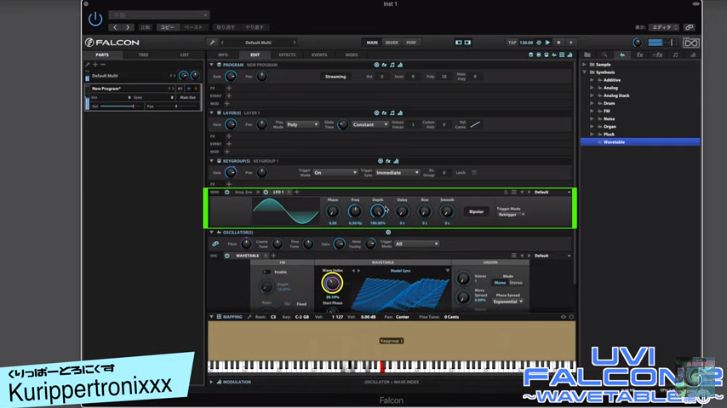Image resolution: width=727 pixels, height=408 pixels.
Task: Open oscillator Trigger Mode All dropdown
Action: (x=416, y=244)
